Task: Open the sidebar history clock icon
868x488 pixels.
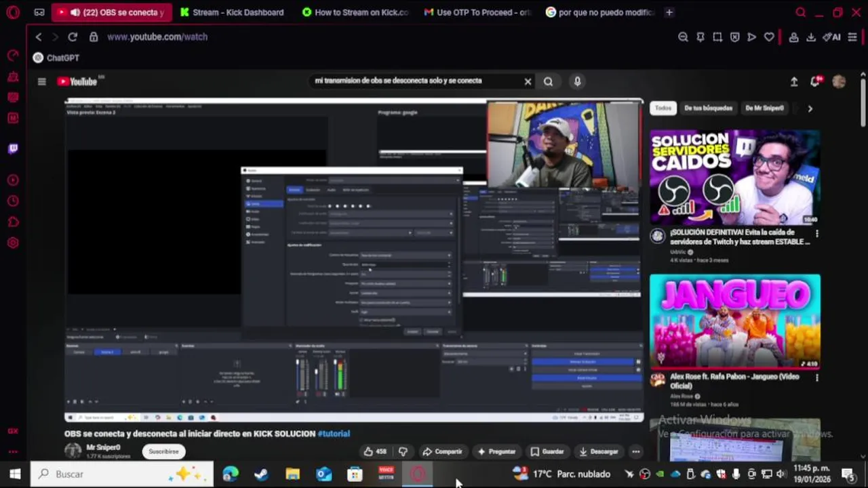Action: coord(12,201)
